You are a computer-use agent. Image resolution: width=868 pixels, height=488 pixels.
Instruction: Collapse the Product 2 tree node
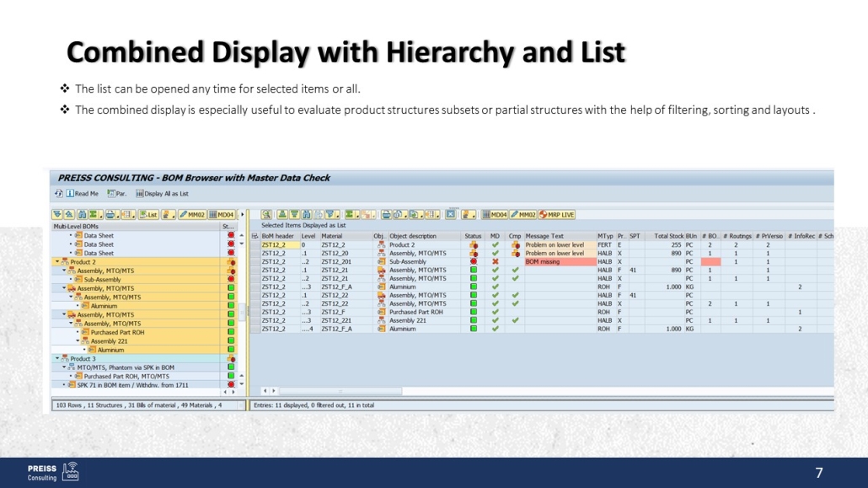pos(57,262)
